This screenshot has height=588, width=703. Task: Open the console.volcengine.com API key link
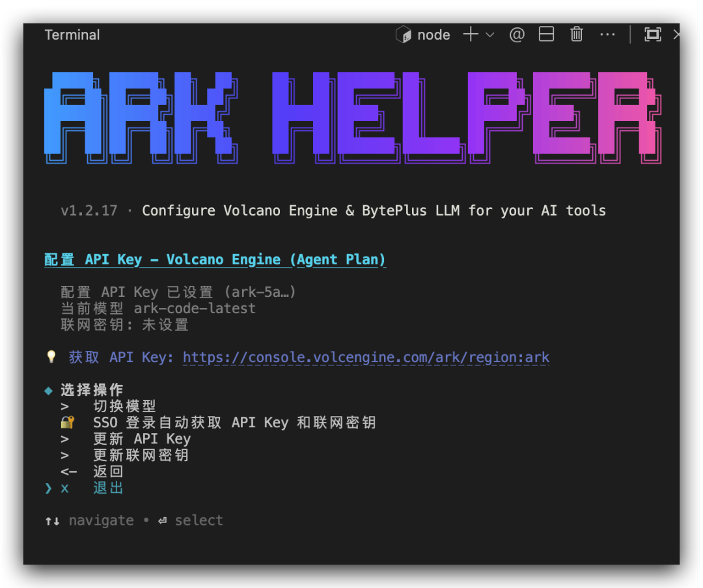(366, 357)
